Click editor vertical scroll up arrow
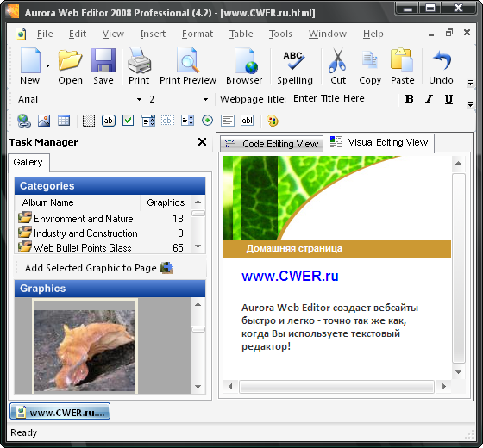 pyautogui.click(x=458, y=163)
